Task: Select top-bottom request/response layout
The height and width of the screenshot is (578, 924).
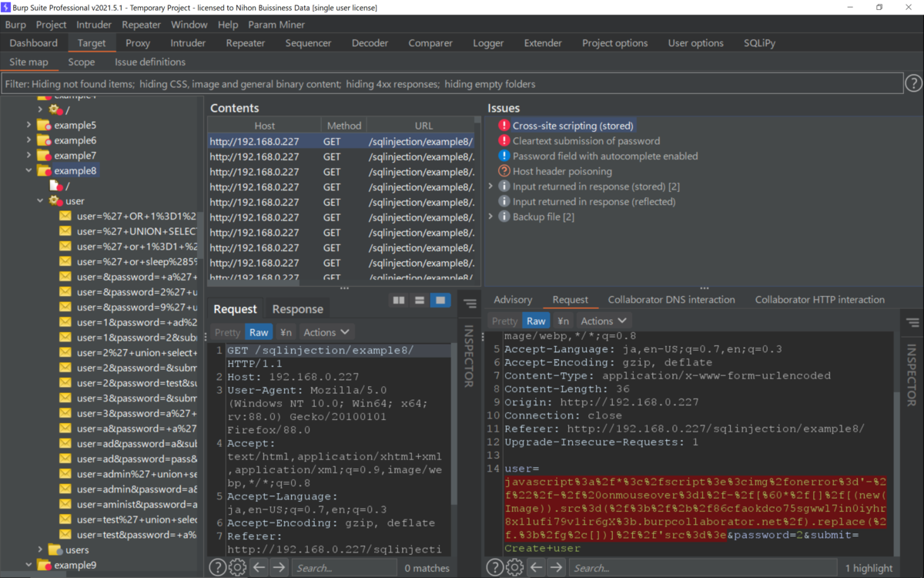Action: (420, 300)
